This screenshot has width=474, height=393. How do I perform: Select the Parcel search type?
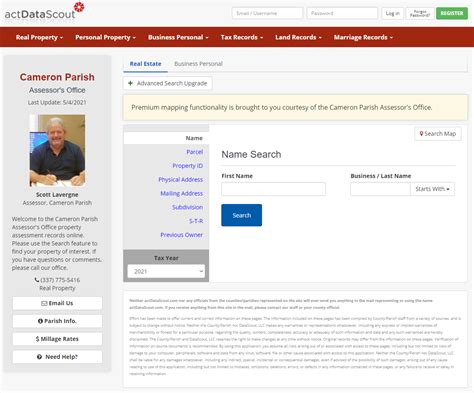coord(194,152)
